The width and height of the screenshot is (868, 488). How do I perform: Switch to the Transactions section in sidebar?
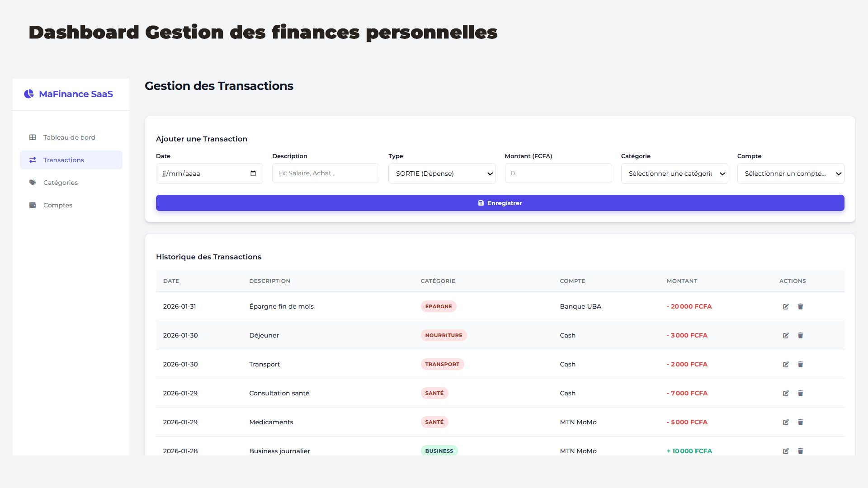[x=63, y=160]
